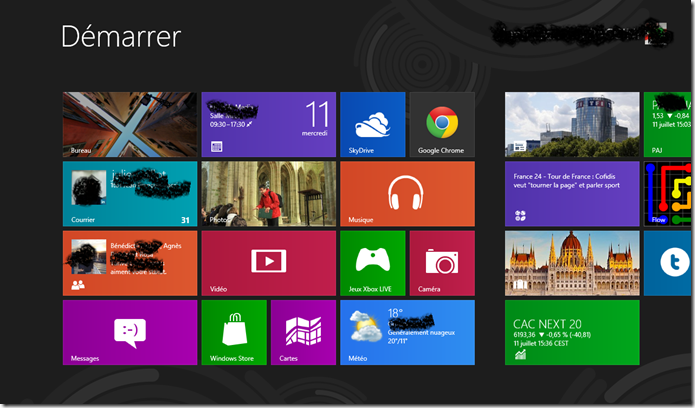Click the 18° temperature on Météo tile
Screen dimensions: 695x408
point(395,313)
